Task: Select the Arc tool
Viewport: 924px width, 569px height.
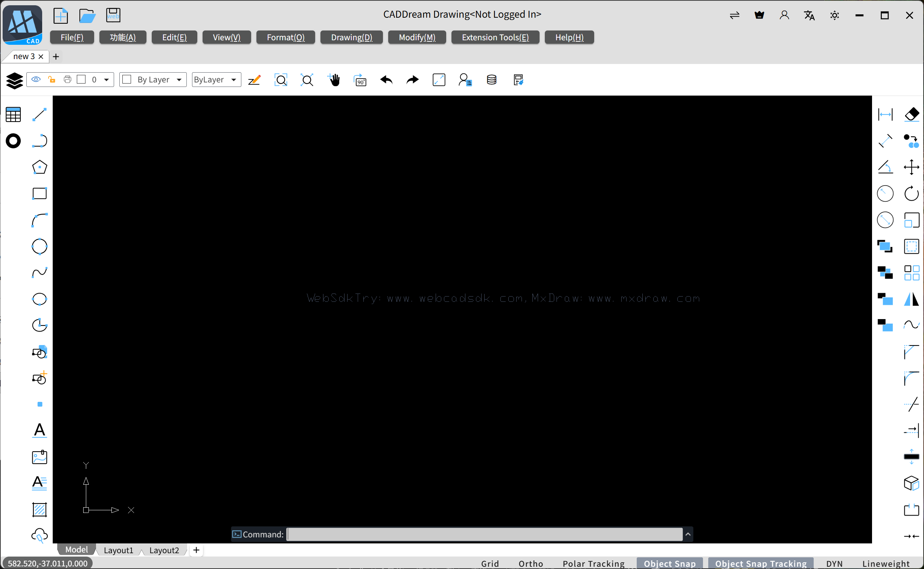Action: [40, 220]
